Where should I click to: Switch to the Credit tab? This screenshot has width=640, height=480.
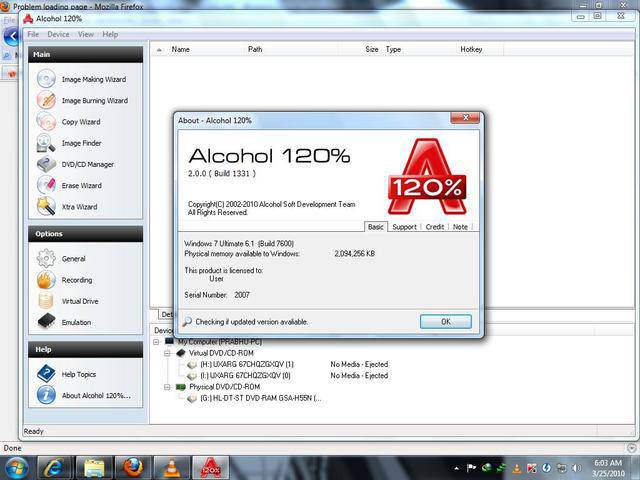click(x=435, y=227)
